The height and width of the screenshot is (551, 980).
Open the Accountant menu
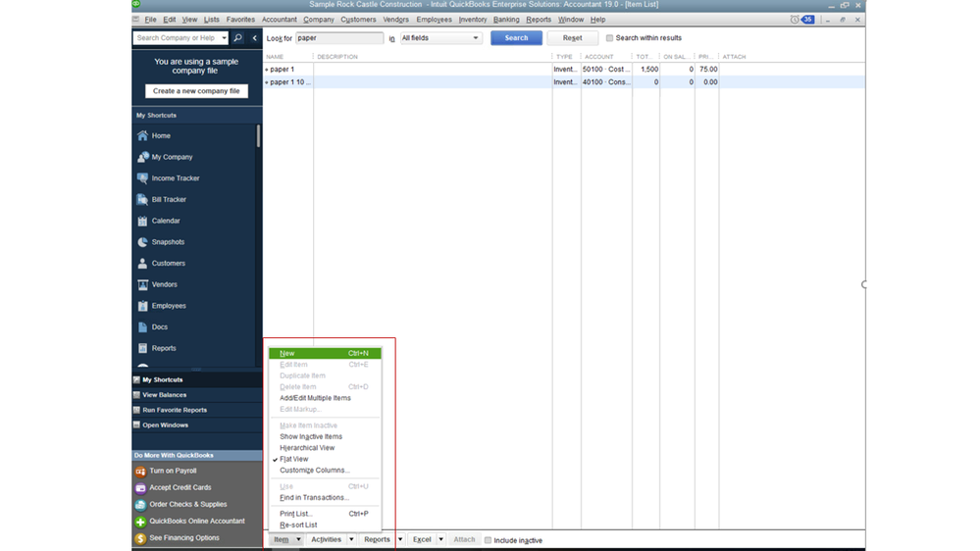click(x=280, y=20)
